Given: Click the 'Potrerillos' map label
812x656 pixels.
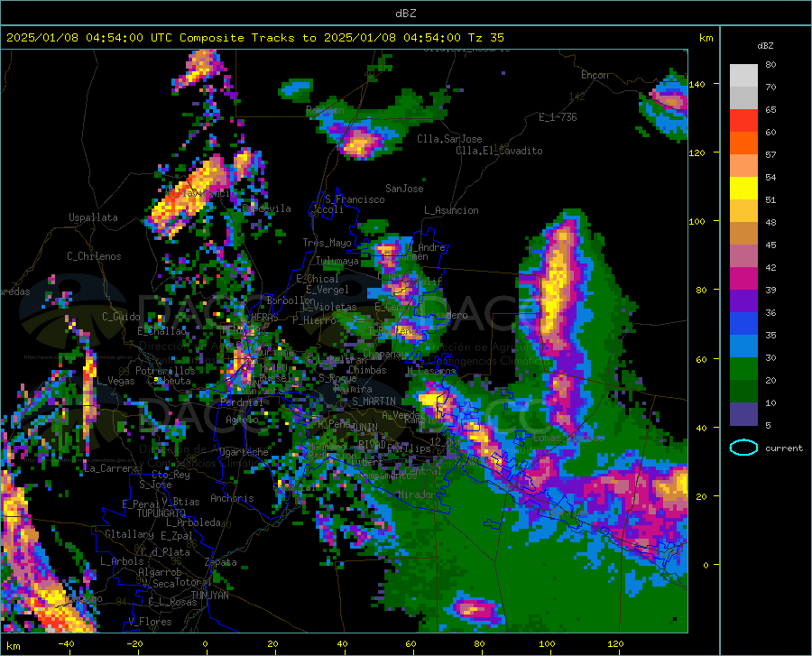Looking at the screenshot, I should 165,371.
